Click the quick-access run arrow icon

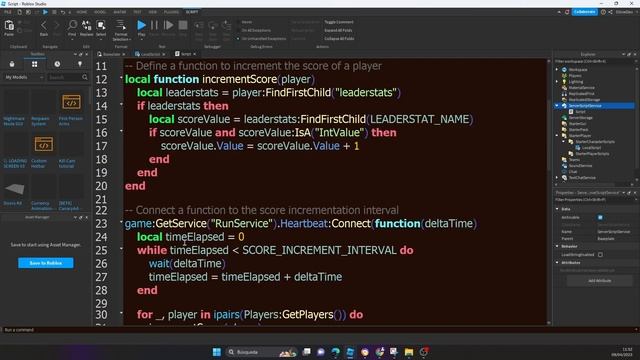coord(45,12)
